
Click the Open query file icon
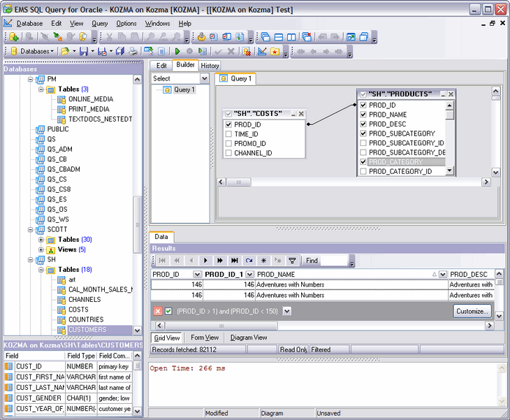click(66, 52)
